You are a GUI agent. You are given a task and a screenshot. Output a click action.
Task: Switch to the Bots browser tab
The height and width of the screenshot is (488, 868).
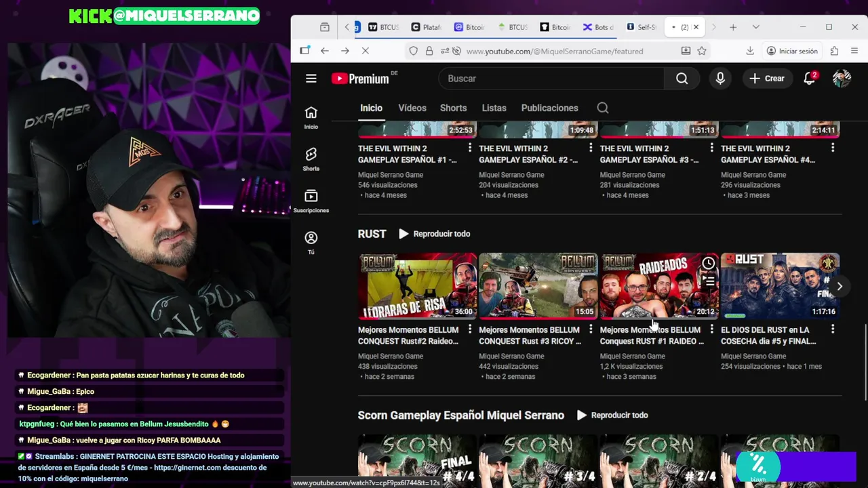coord(598,27)
